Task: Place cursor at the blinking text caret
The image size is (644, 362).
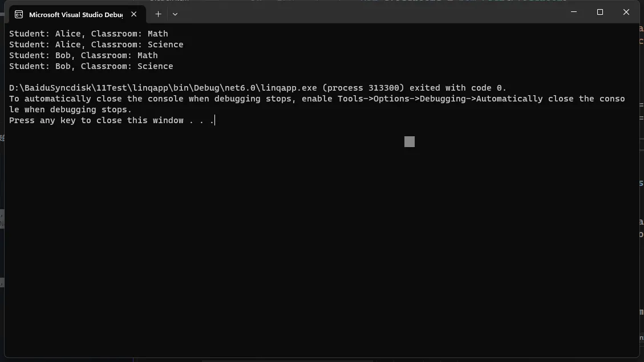Action: (215, 120)
